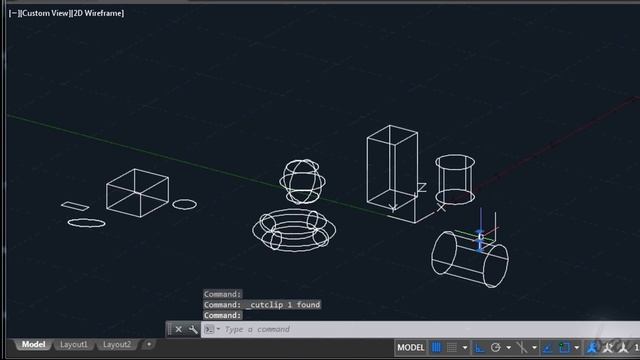Toggle snap mode in status bar
This screenshot has width=640, height=360.
click(452, 348)
